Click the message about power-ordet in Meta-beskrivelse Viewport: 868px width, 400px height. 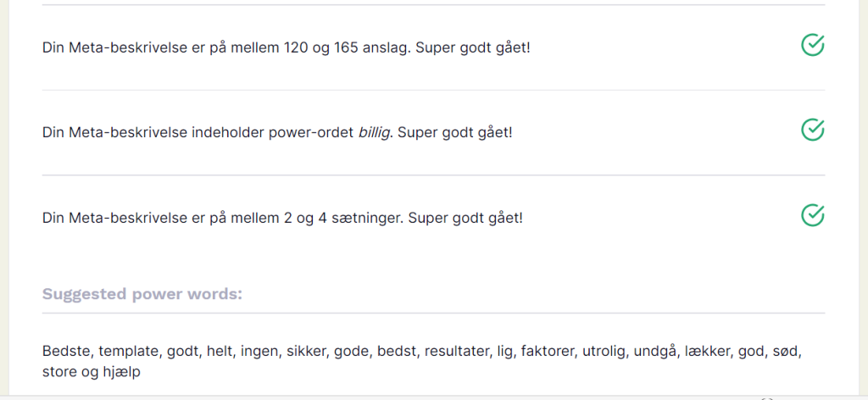click(x=277, y=133)
